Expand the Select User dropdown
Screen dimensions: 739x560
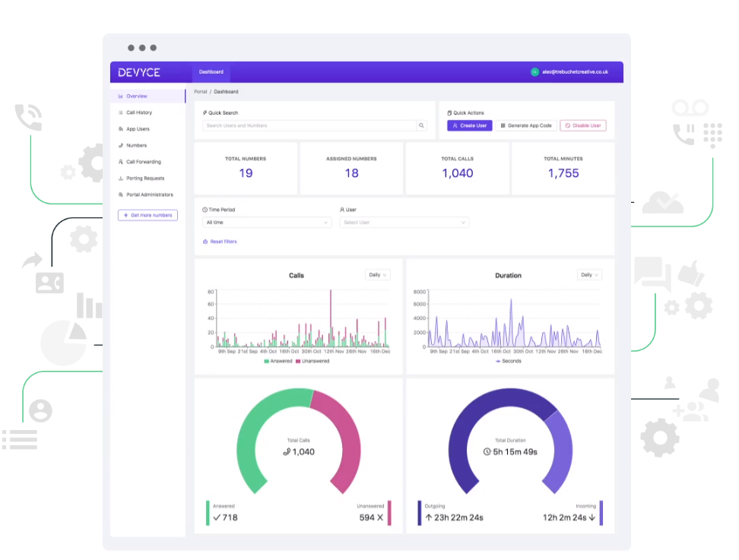pos(404,223)
